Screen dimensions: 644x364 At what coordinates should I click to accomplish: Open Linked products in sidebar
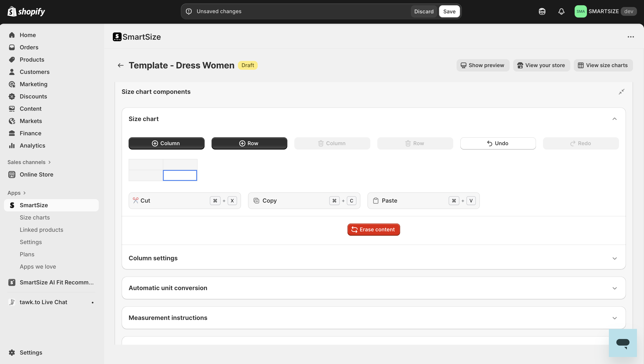(x=41, y=230)
